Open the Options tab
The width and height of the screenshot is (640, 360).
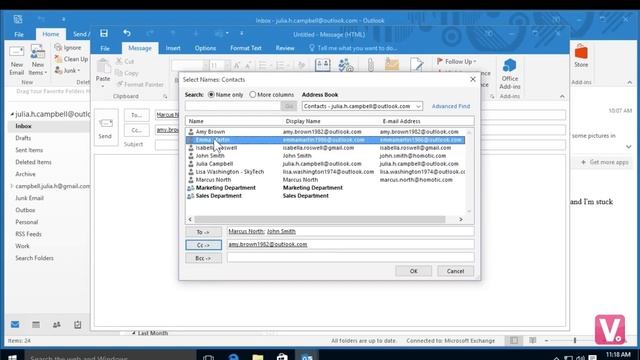(x=205, y=48)
